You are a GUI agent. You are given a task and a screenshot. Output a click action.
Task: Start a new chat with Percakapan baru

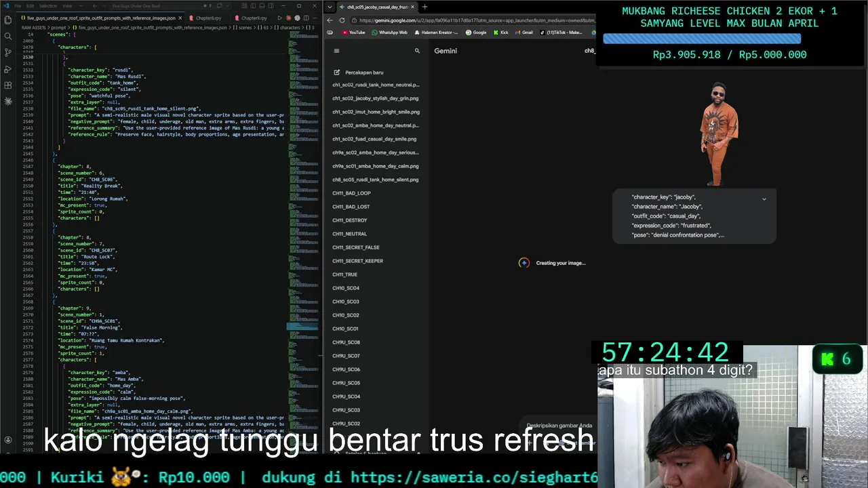358,73
